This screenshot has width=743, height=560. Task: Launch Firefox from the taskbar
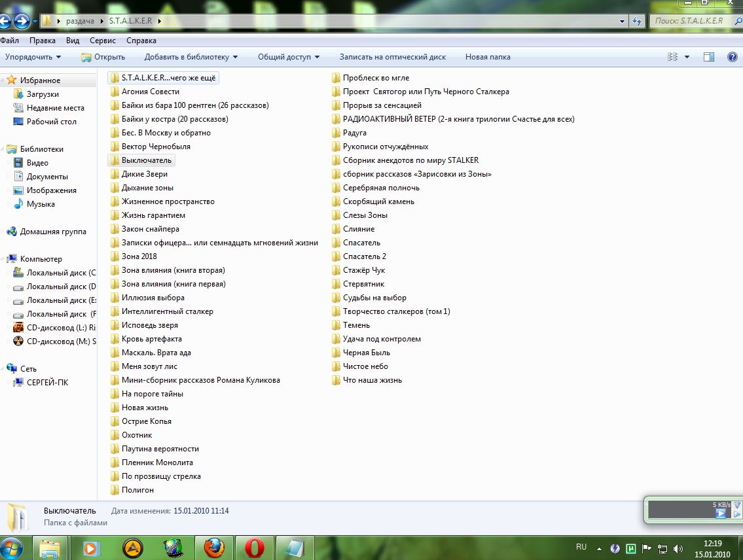(213, 547)
